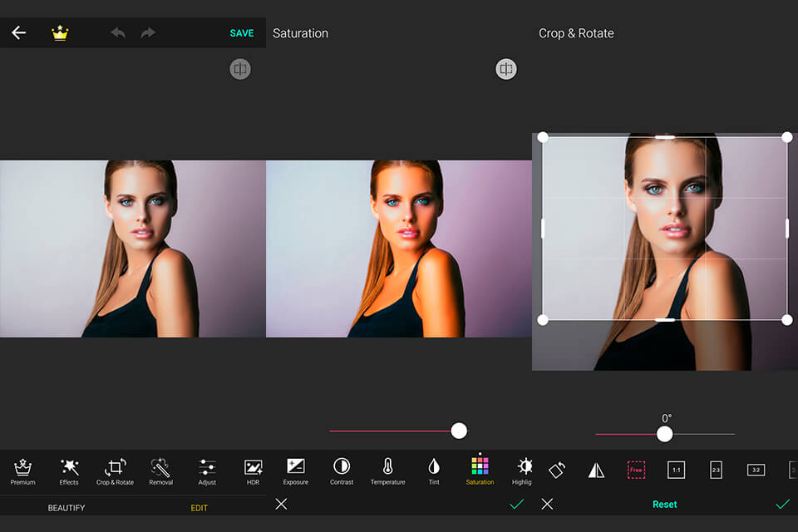Select the Tint droplet icon
This screenshot has width=798, height=532.
[434, 470]
